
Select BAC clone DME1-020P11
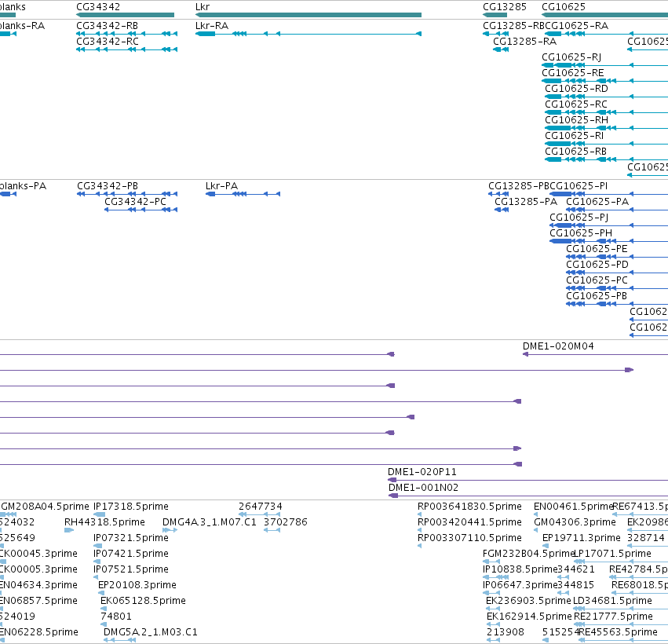tap(422, 472)
